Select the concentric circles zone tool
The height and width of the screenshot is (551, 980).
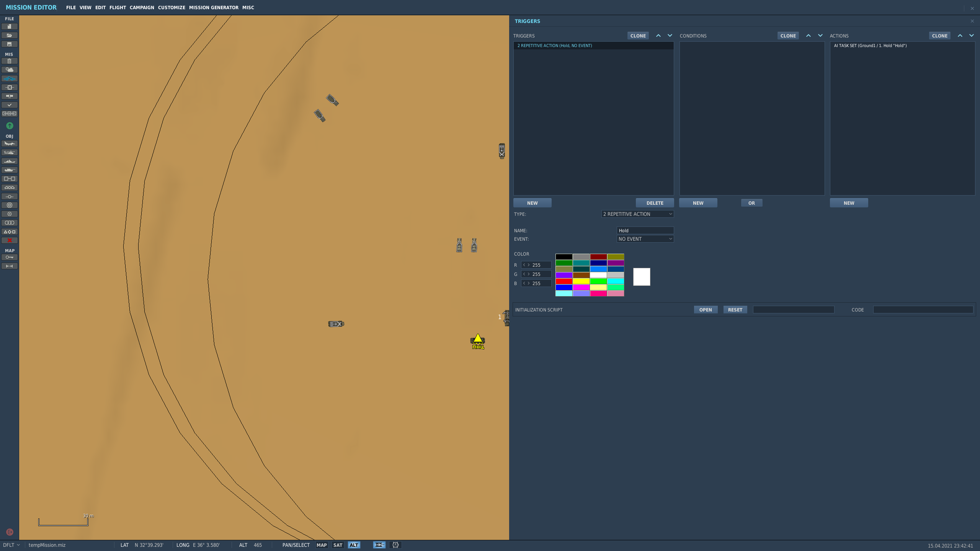pyautogui.click(x=10, y=205)
